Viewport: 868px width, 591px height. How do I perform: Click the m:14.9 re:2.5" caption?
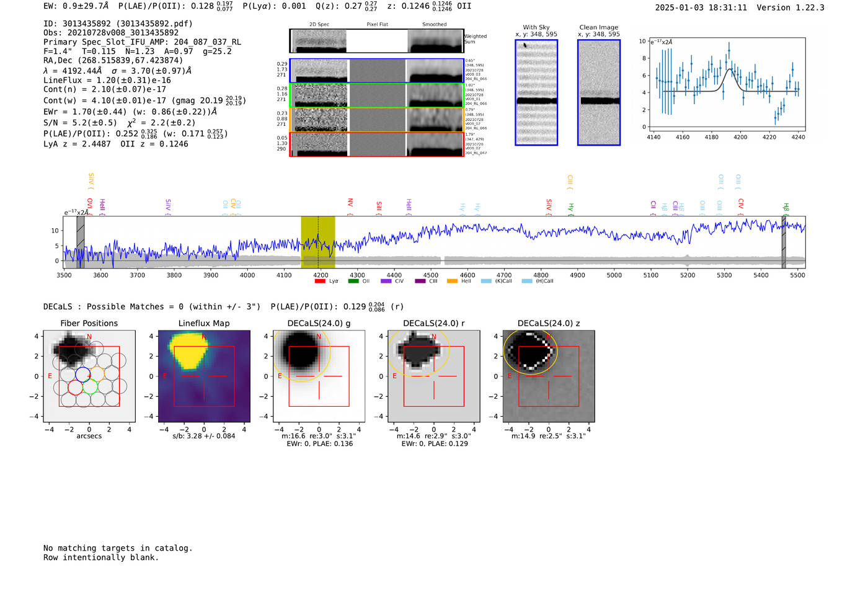pyautogui.click(x=549, y=436)
